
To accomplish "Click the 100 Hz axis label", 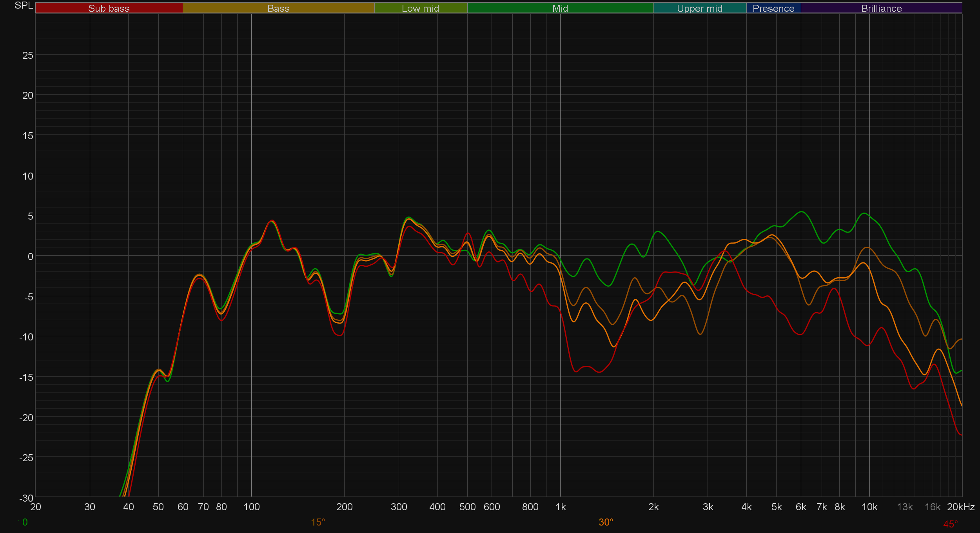I will point(251,507).
